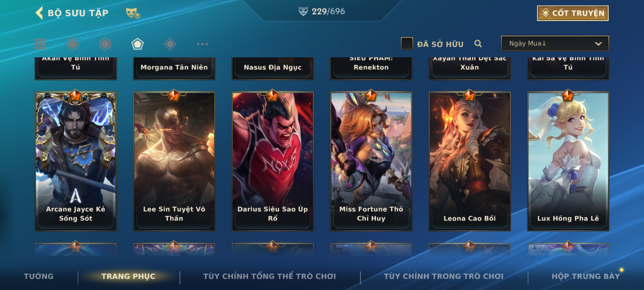Open the Cốt Truyện button
Viewport: 644px width, 290px height.
(573, 13)
